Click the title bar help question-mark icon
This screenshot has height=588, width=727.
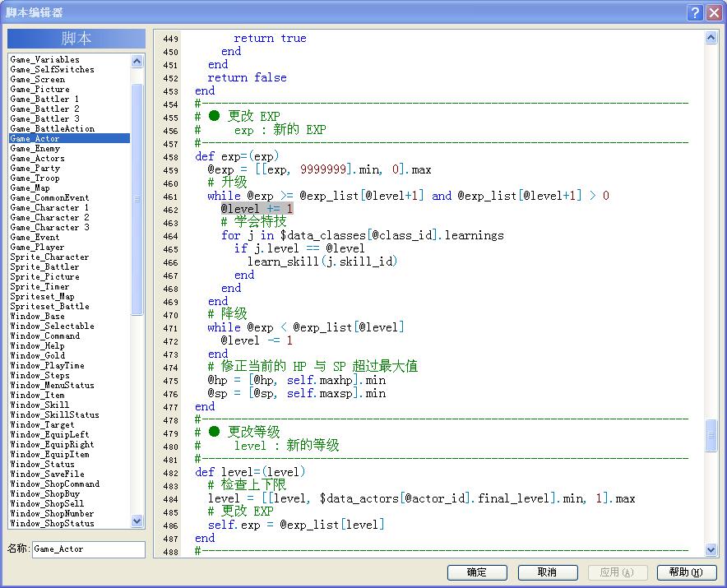695,12
